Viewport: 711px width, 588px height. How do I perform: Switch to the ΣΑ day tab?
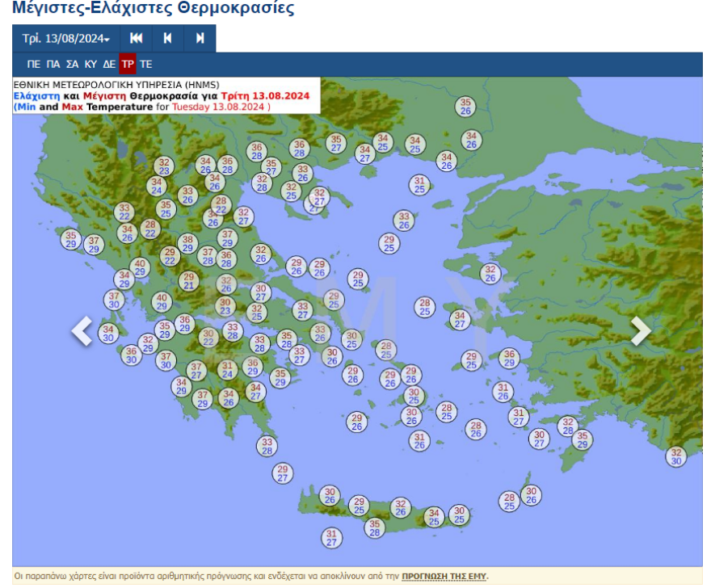[73, 64]
